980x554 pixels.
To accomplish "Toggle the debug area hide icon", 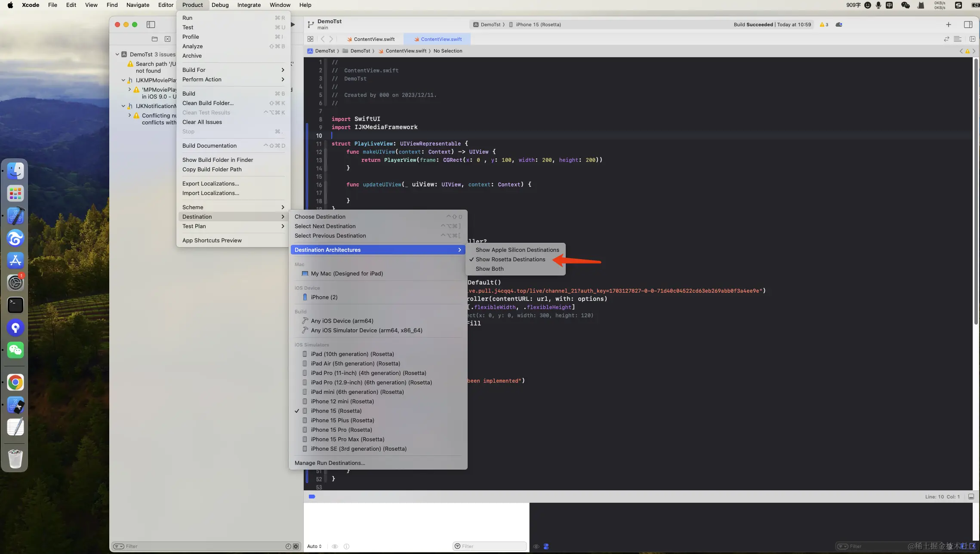I will 971,496.
